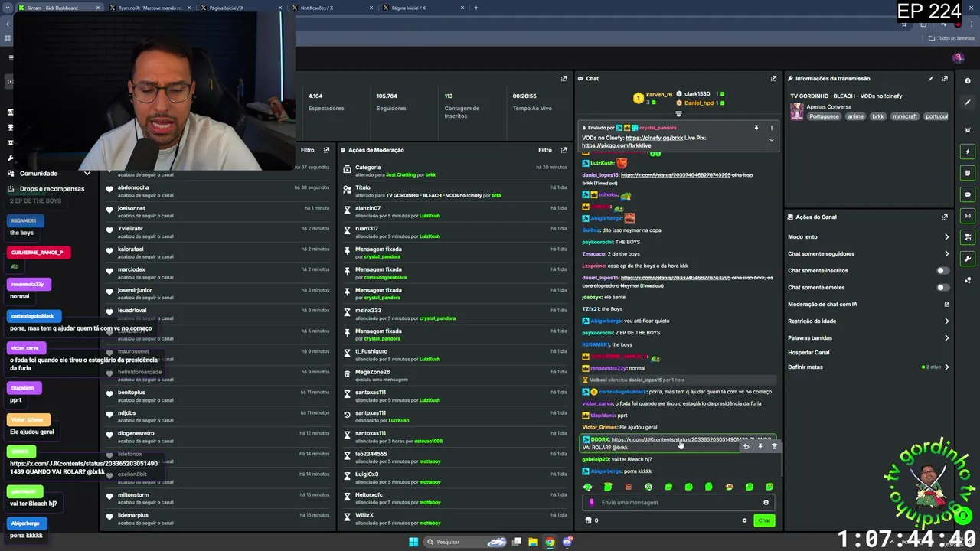Click the MegaZone26 moderation entry
Screen dimensions: 980x551
tap(456, 375)
